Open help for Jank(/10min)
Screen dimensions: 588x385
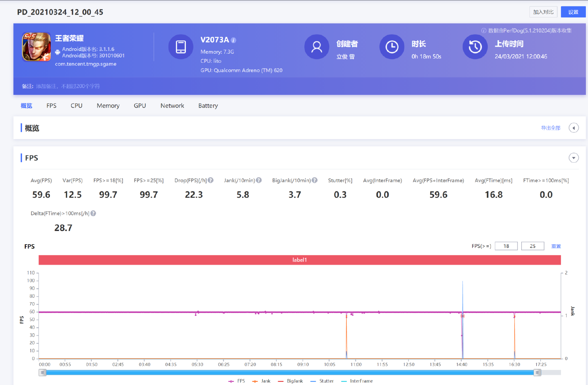coord(259,180)
